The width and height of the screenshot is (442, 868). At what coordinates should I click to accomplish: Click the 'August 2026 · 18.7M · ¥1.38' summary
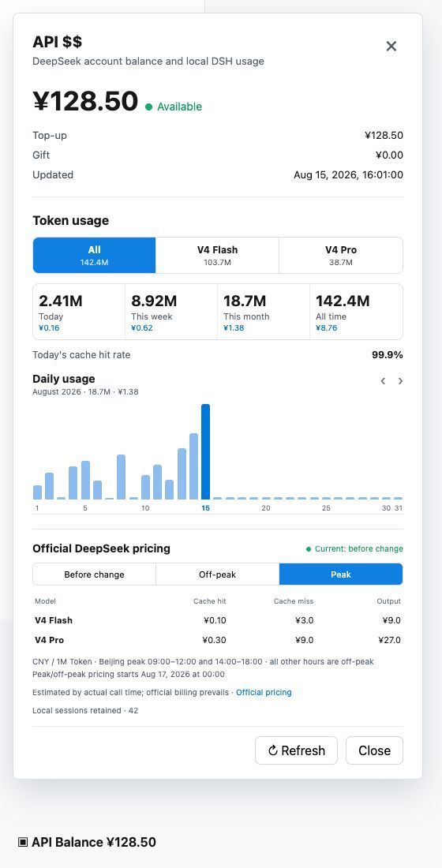pyautogui.click(x=85, y=392)
